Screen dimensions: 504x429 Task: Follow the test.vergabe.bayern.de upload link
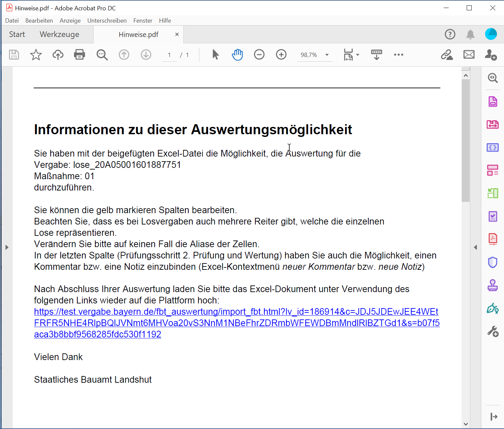237,323
